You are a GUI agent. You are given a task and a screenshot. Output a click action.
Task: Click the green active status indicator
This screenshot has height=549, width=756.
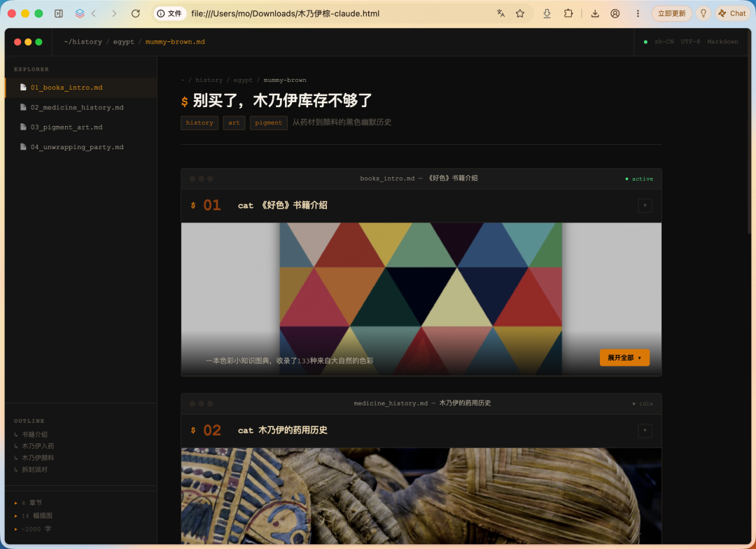639,179
